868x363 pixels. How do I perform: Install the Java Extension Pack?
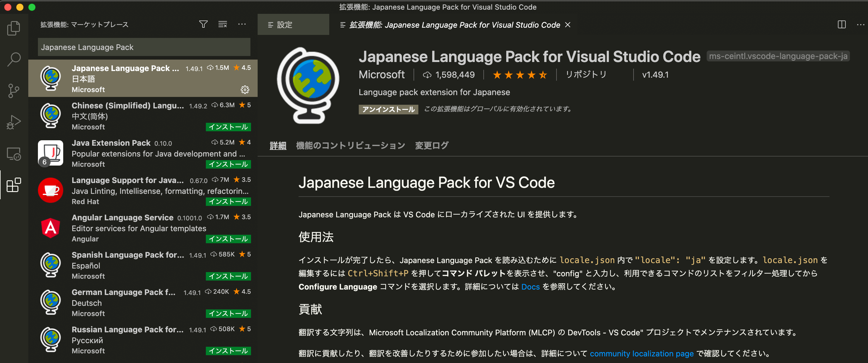[228, 164]
